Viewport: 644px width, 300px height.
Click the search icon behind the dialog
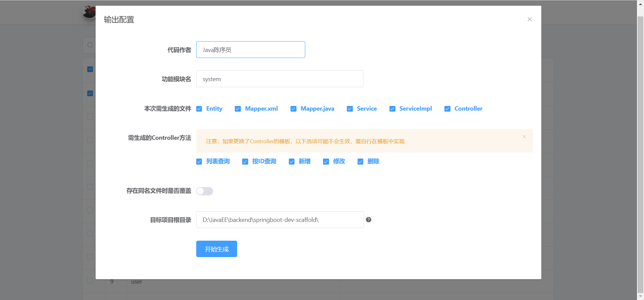90,45
